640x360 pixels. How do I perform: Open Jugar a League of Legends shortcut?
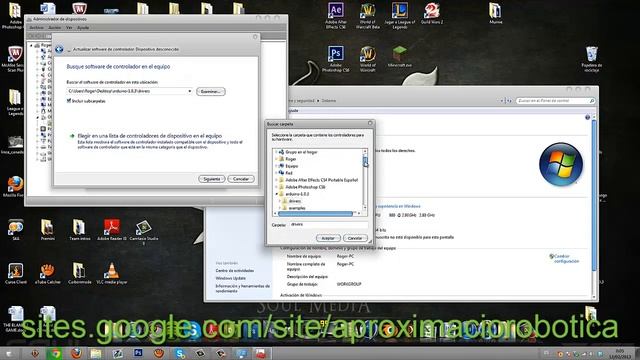[400, 16]
